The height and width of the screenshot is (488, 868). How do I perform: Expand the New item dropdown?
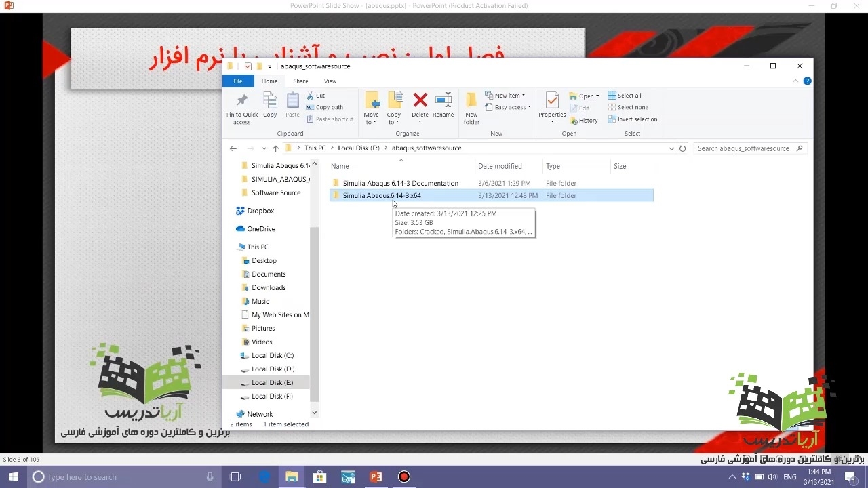505,96
